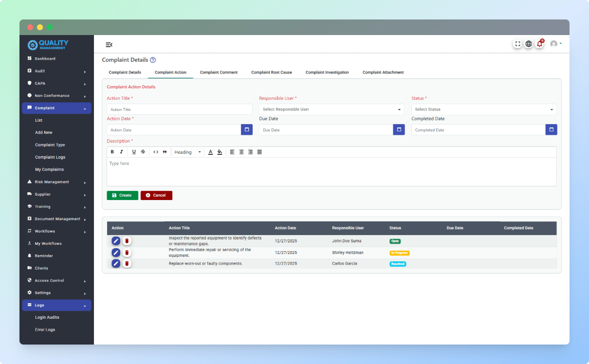This screenshot has height=364, width=589.
Task: Apply bold formatting in the description editor
Action: coord(112,152)
